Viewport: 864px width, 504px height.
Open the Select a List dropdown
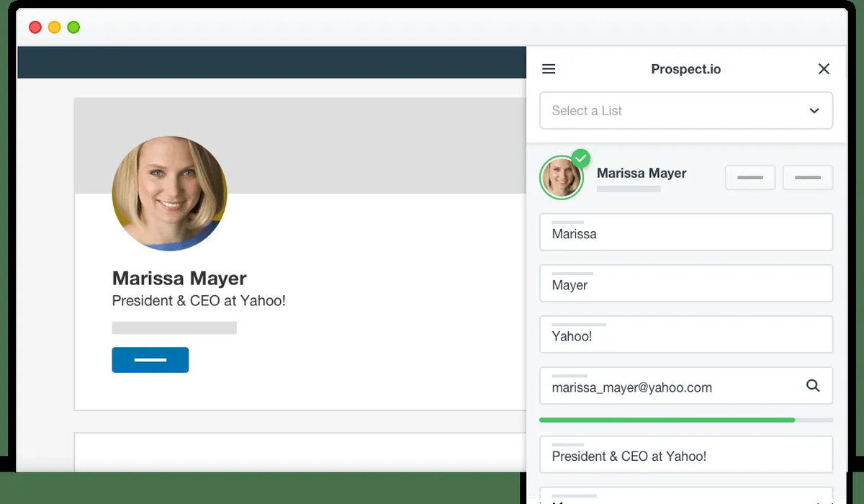tap(686, 111)
